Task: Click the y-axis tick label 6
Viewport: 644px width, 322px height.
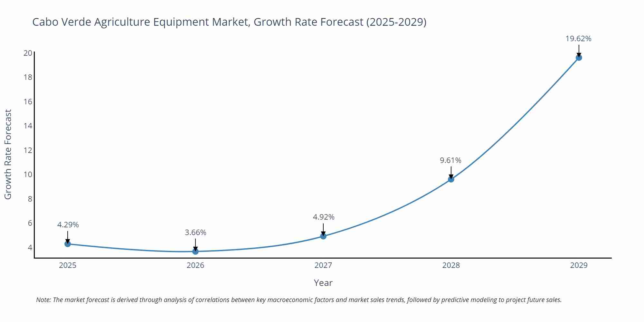Action: tap(30, 223)
